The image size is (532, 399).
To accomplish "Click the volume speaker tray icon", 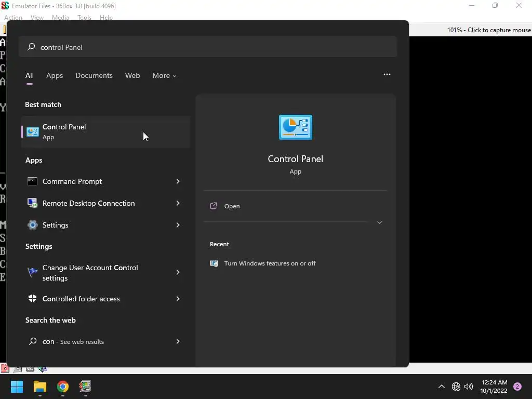I will click(469, 387).
